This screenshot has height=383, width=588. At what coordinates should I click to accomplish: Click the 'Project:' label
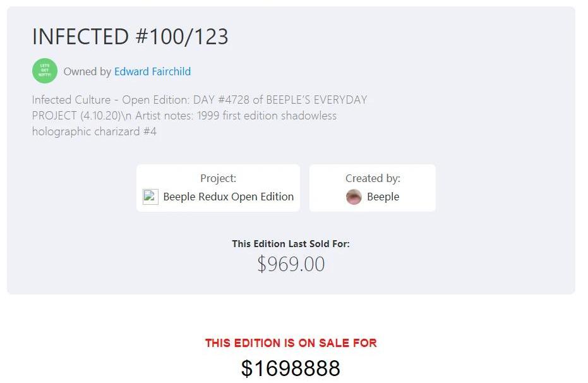pyautogui.click(x=218, y=178)
